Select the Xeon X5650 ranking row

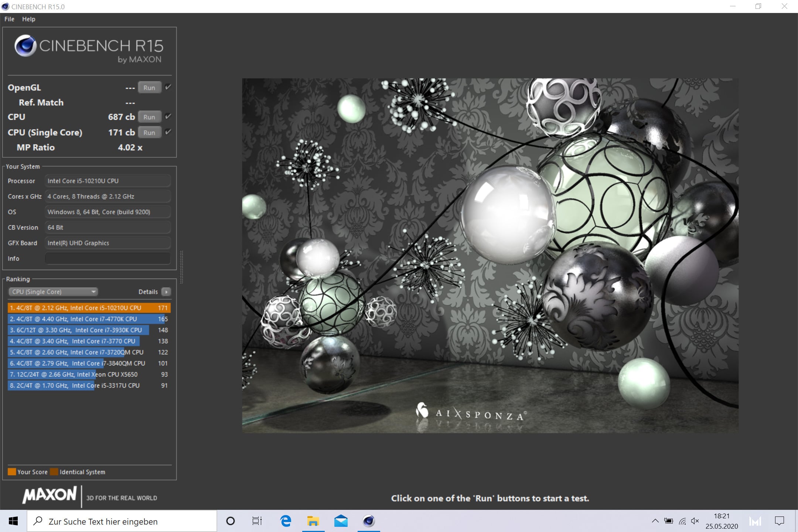coord(89,374)
